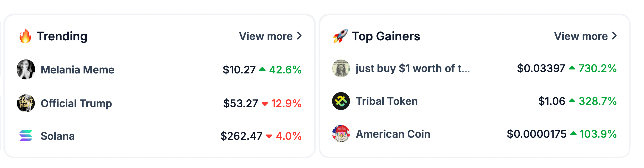The image size is (644, 168).
Task: Click the Top Gainers rocket icon
Action: click(340, 36)
